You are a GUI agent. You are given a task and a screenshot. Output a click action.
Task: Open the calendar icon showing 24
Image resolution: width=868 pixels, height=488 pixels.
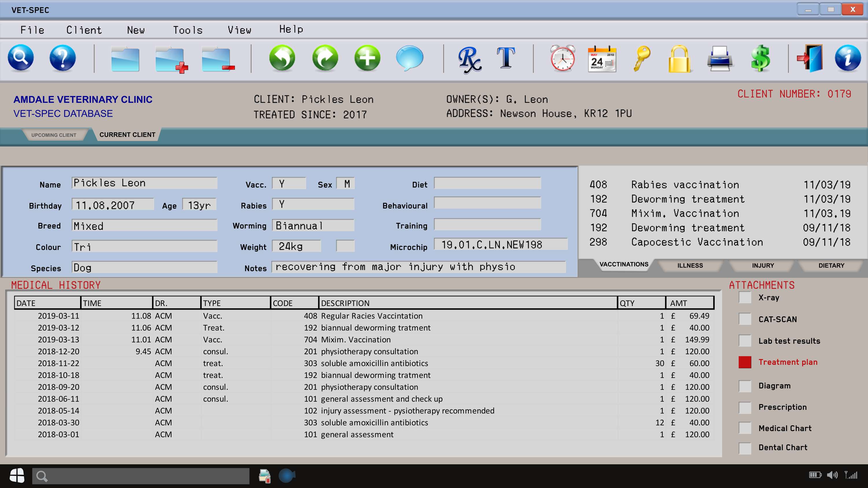tap(602, 59)
